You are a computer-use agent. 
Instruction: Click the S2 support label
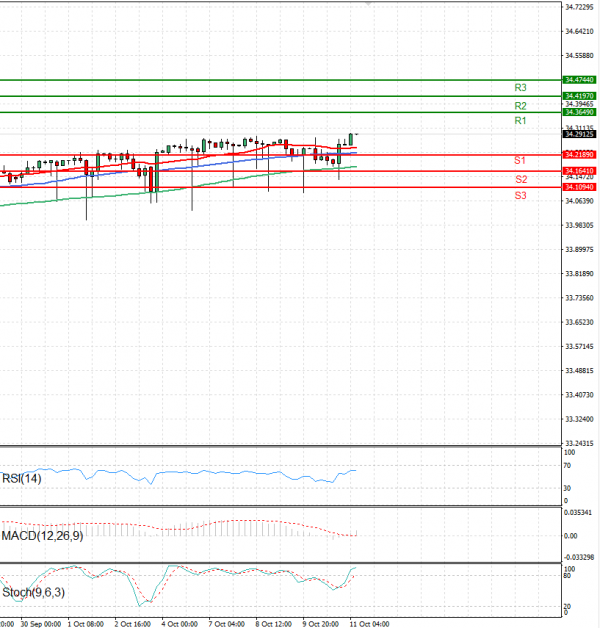coord(521,179)
